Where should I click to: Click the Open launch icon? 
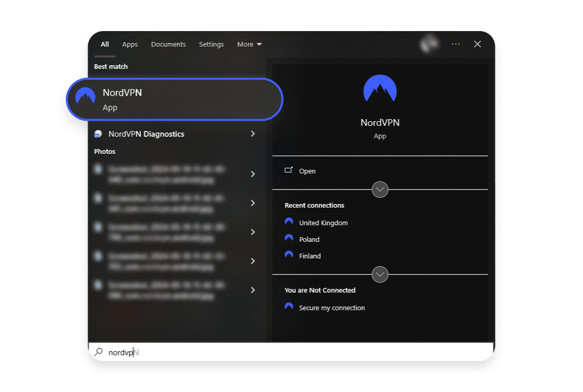click(289, 170)
